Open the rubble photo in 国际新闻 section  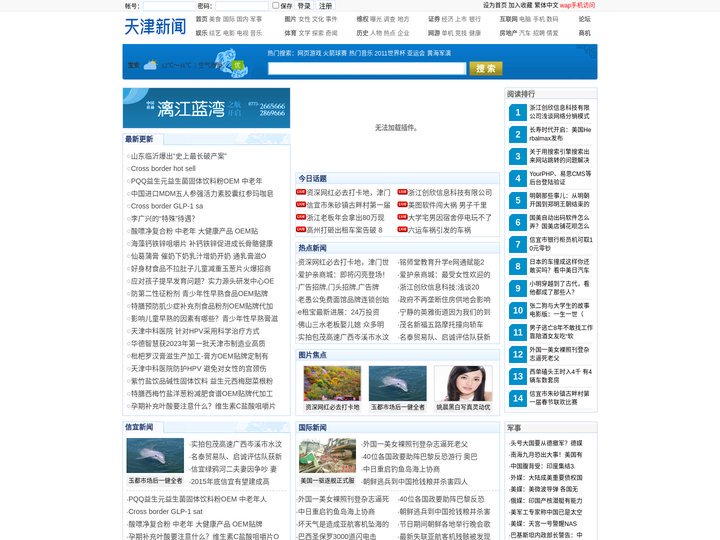(327, 455)
